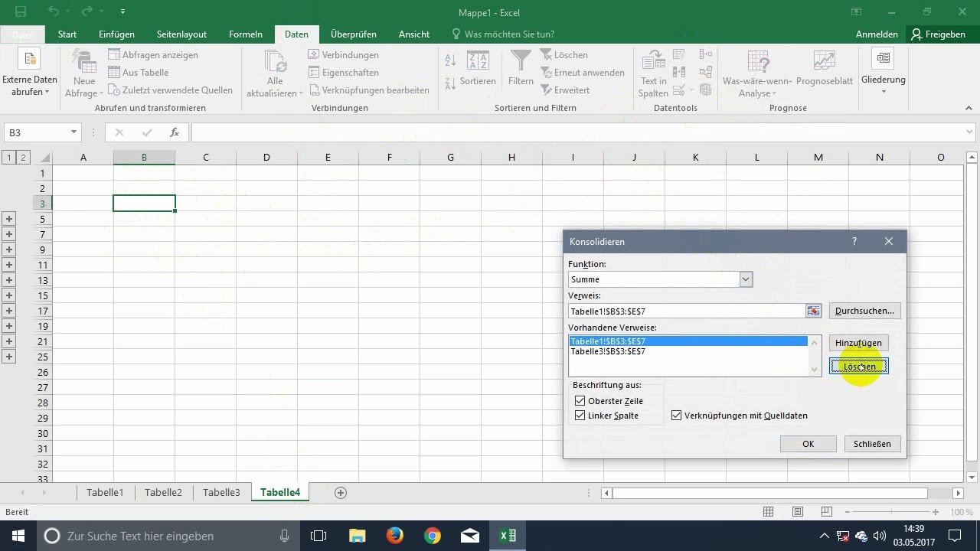Switch to Normal view in status bar

[x=769, y=512]
